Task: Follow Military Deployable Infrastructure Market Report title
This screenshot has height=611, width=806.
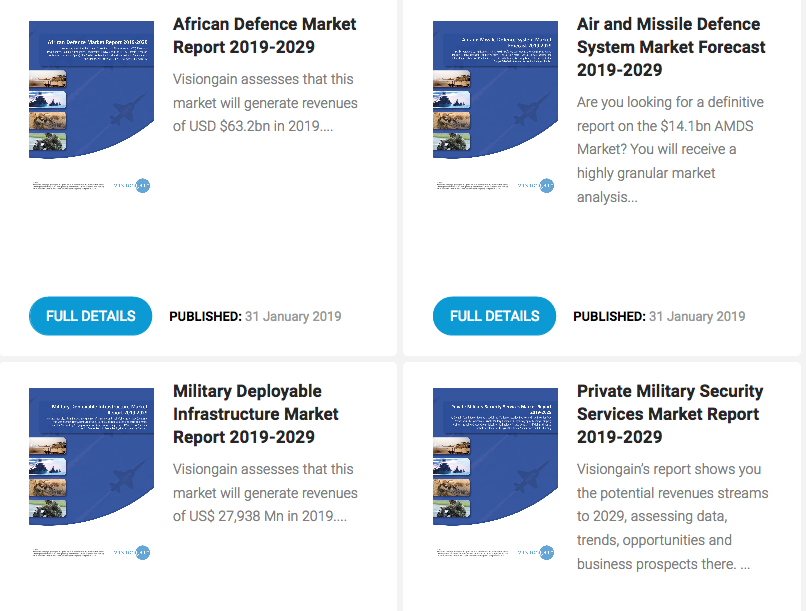Action: pos(255,414)
